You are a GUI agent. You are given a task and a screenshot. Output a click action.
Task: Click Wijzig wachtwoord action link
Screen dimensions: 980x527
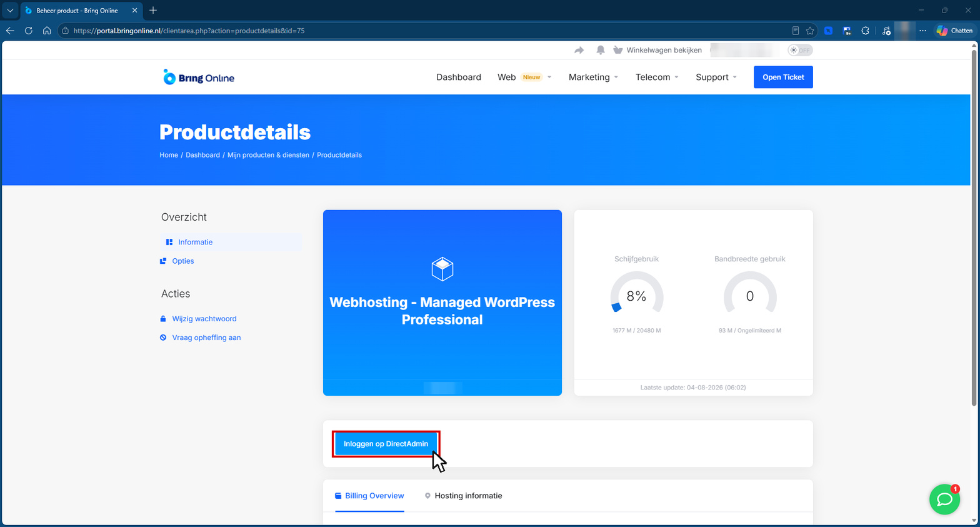(x=204, y=319)
